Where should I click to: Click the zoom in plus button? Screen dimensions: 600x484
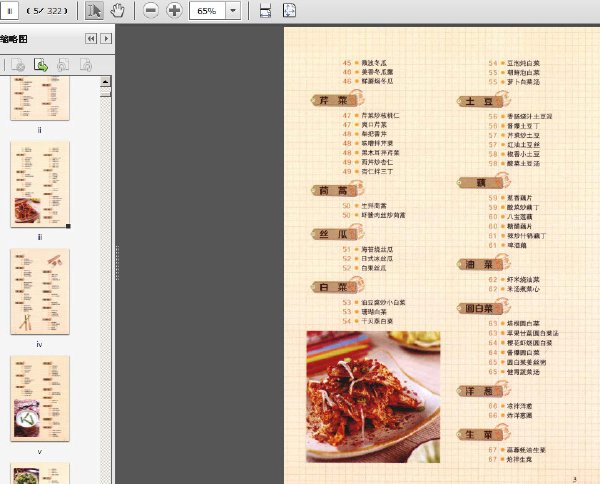[x=174, y=11]
